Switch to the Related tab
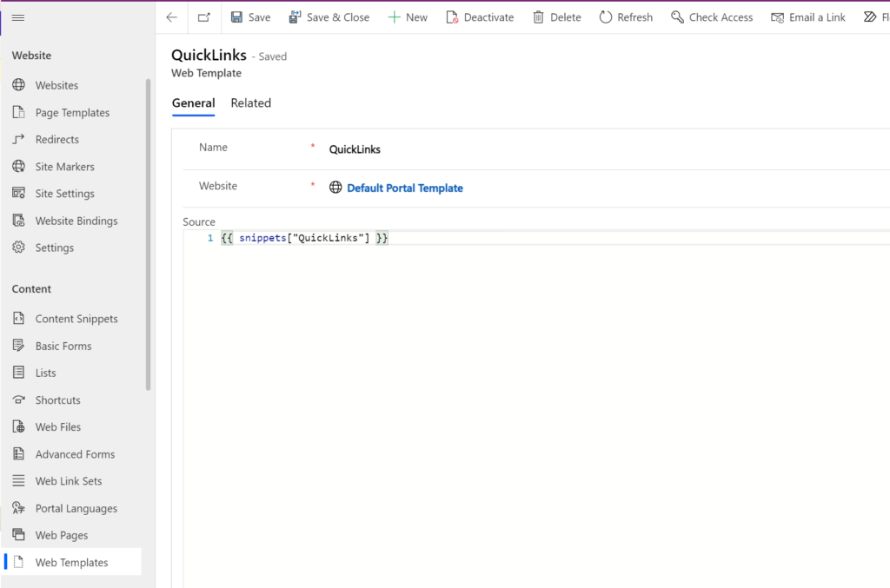Image resolution: width=890 pixels, height=588 pixels. coord(251,103)
